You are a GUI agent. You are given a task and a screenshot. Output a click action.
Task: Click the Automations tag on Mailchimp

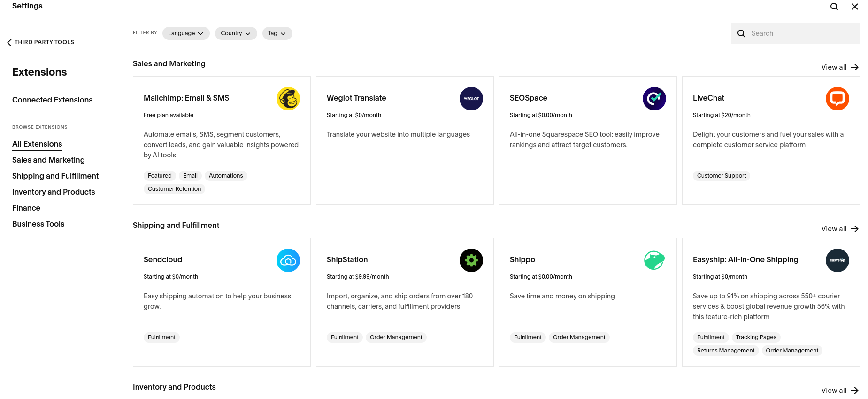pyautogui.click(x=226, y=176)
